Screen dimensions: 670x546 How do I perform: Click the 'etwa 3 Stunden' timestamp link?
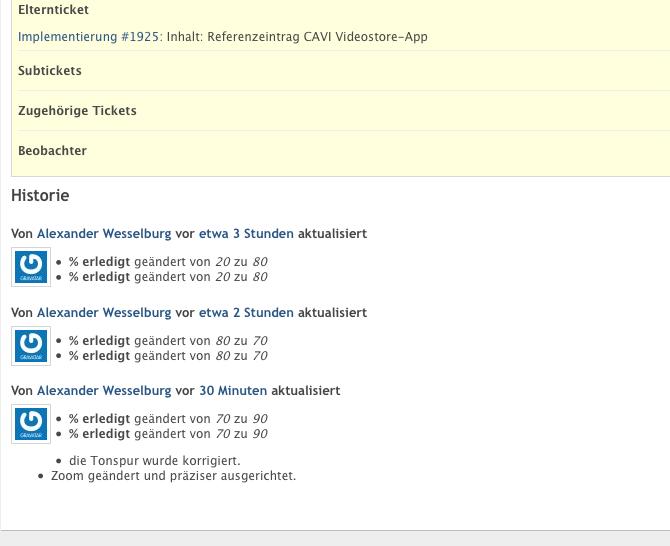pos(246,234)
